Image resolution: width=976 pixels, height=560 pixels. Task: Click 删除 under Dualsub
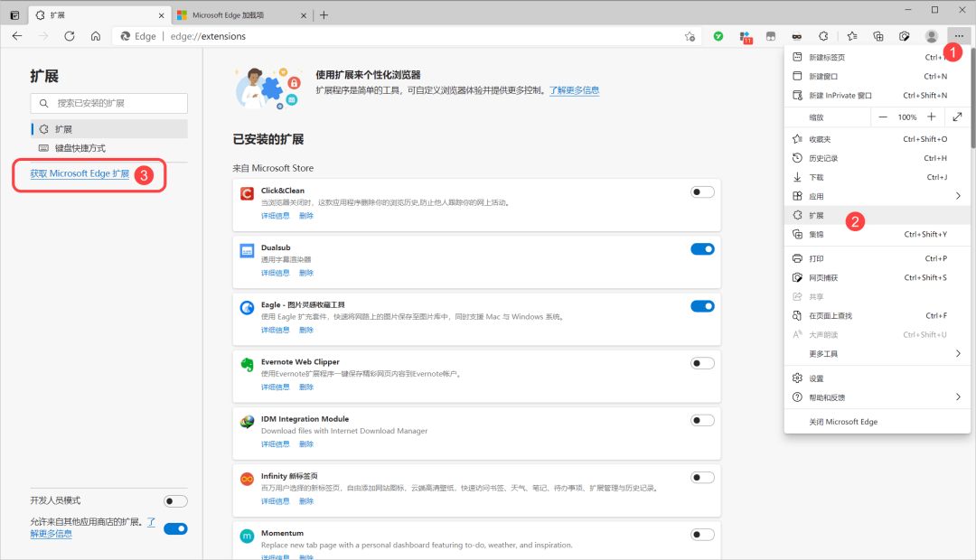coord(306,273)
